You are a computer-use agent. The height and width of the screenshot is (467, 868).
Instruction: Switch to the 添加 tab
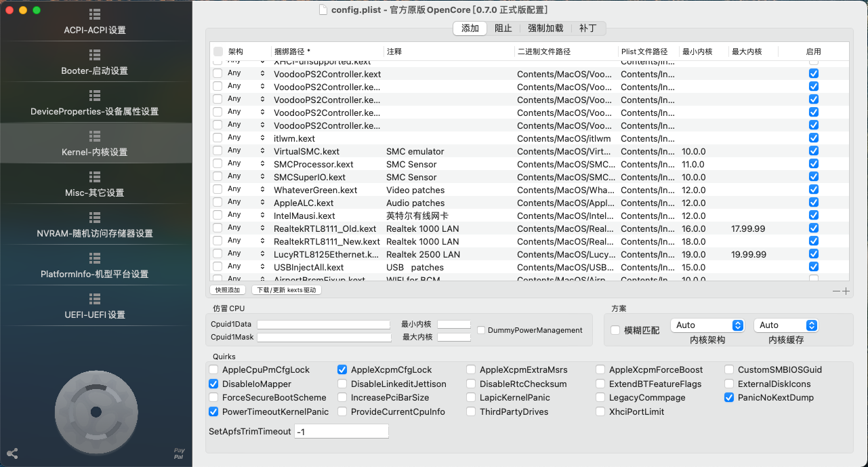(x=470, y=28)
